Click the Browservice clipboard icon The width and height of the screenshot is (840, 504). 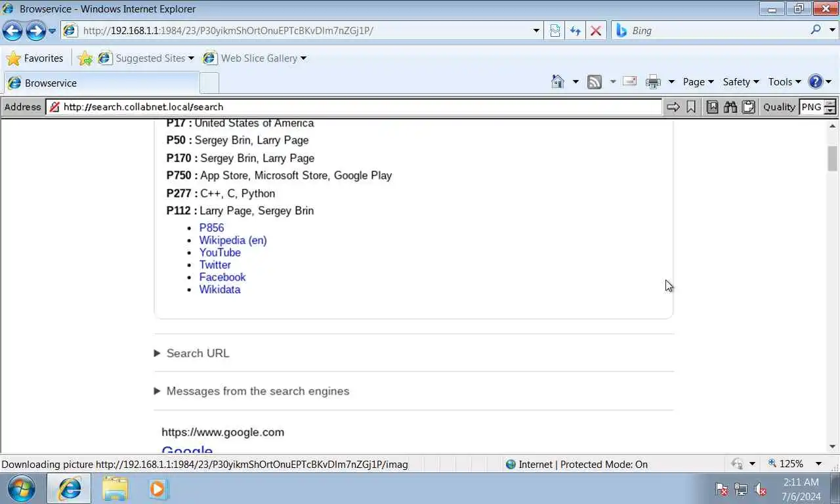pos(748,107)
